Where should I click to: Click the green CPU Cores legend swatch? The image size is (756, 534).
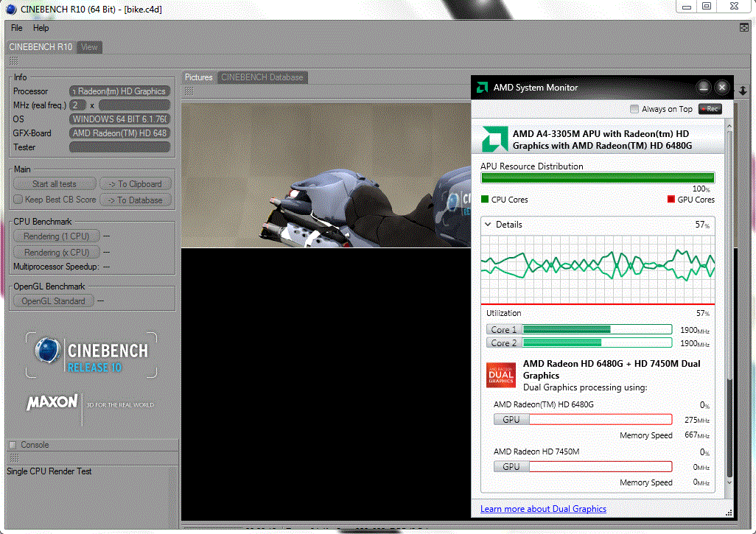[485, 199]
